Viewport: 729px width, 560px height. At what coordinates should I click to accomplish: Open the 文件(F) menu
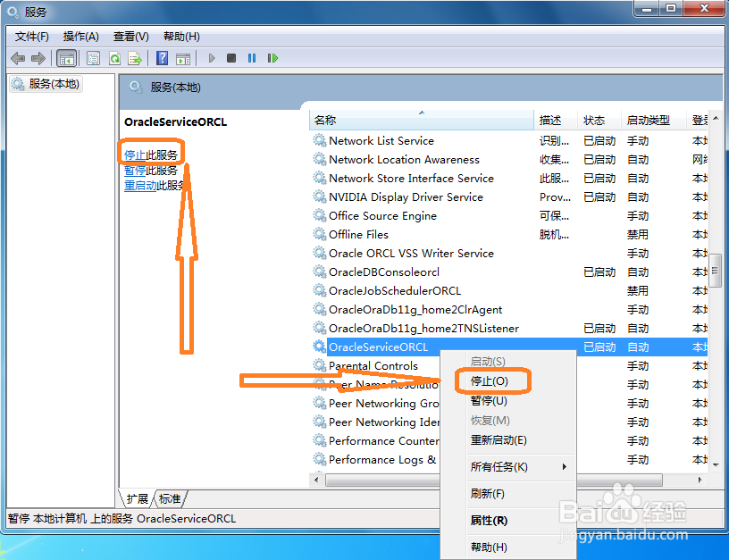click(32, 37)
